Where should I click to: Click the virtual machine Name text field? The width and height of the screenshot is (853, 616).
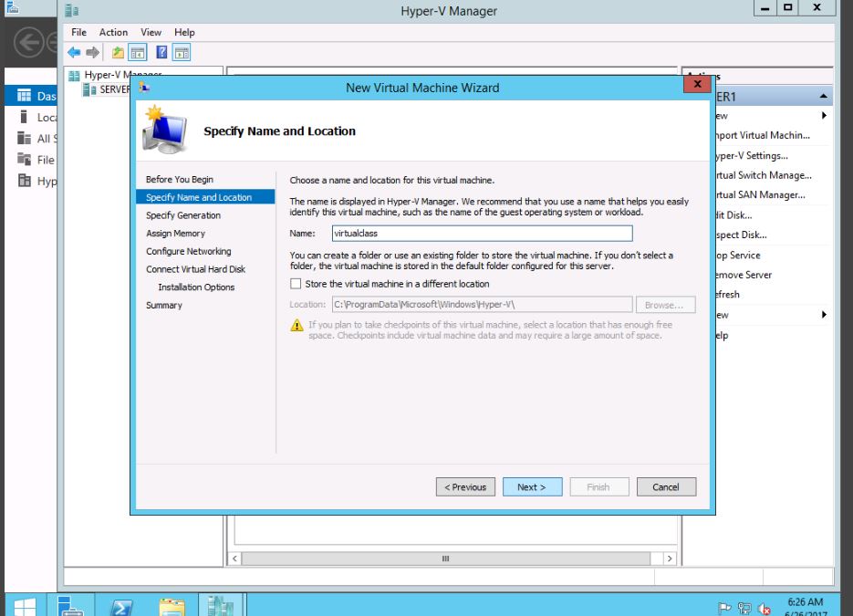pos(482,233)
